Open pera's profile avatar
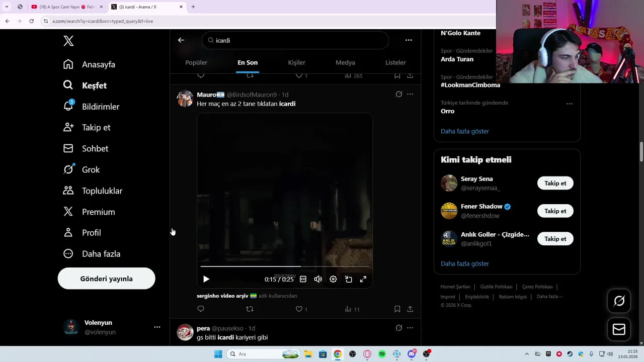The width and height of the screenshot is (644, 362). (185, 332)
